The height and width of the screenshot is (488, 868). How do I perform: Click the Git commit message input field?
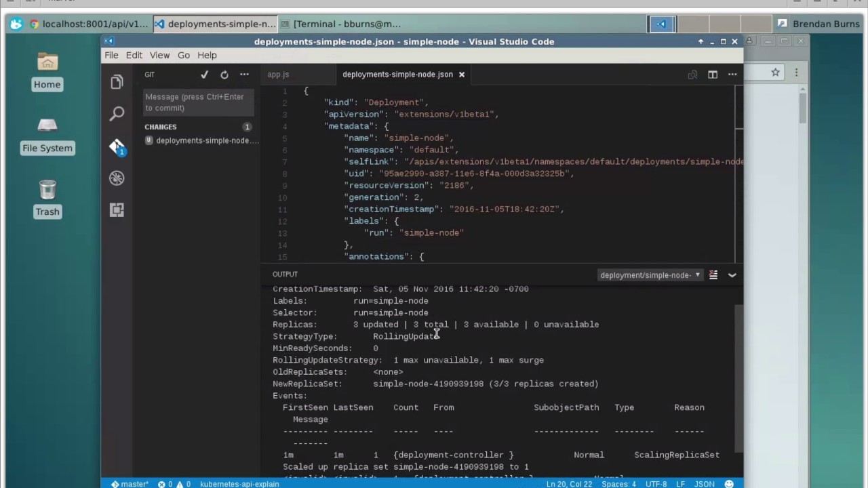tap(199, 102)
